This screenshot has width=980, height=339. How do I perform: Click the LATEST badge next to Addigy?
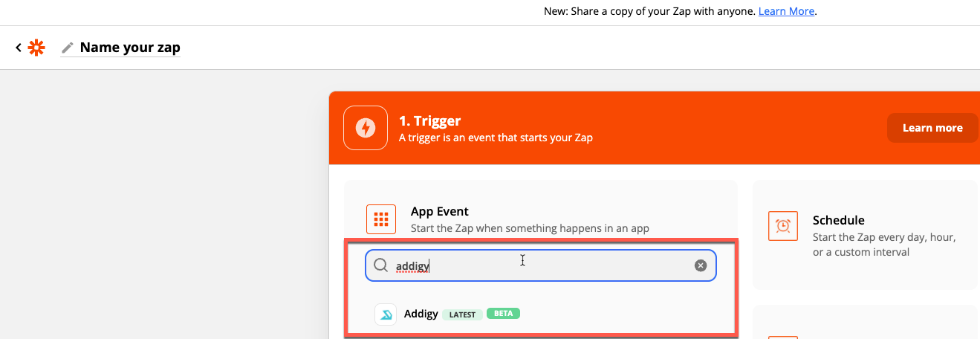(462, 314)
